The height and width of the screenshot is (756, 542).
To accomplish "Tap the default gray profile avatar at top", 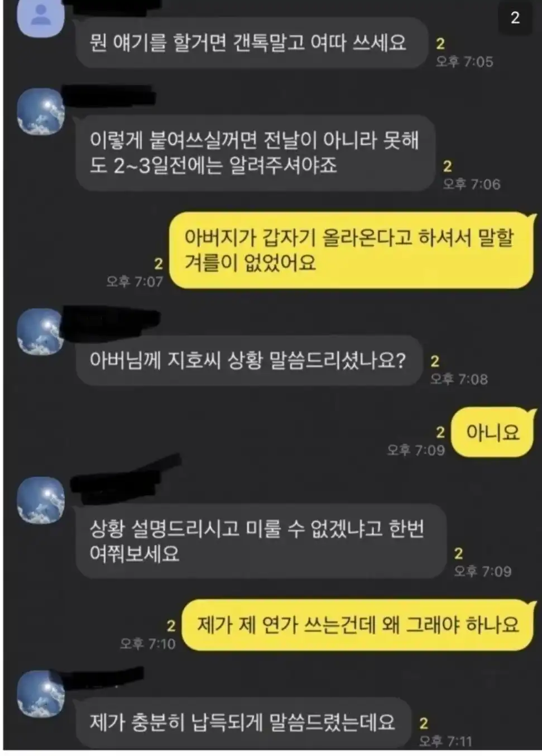I will [x=41, y=17].
